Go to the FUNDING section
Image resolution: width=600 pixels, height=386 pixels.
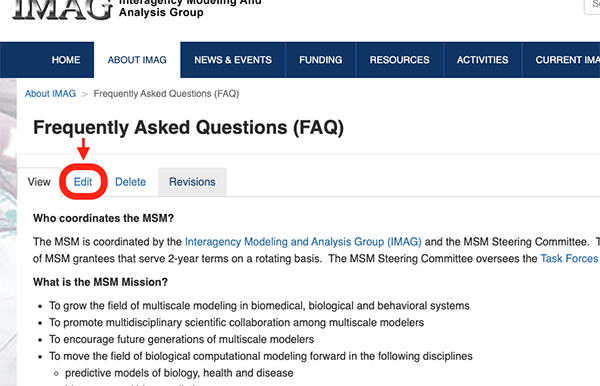[321, 60]
